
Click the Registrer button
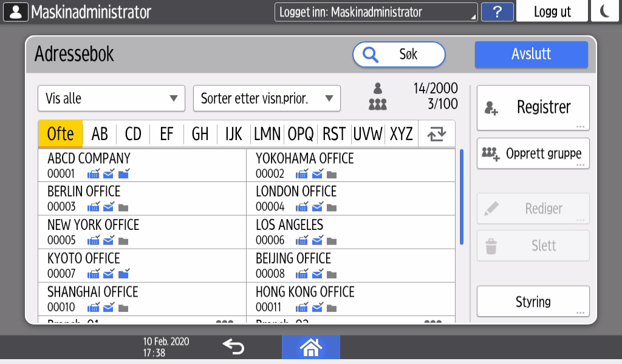[533, 107]
